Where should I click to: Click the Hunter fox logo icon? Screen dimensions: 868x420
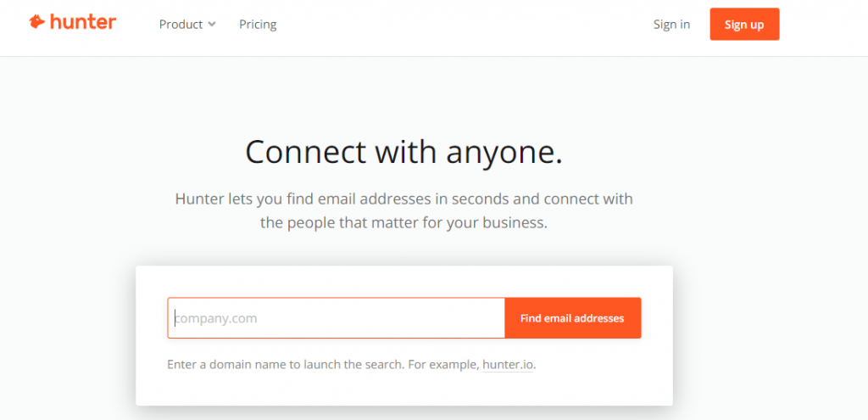tap(36, 23)
